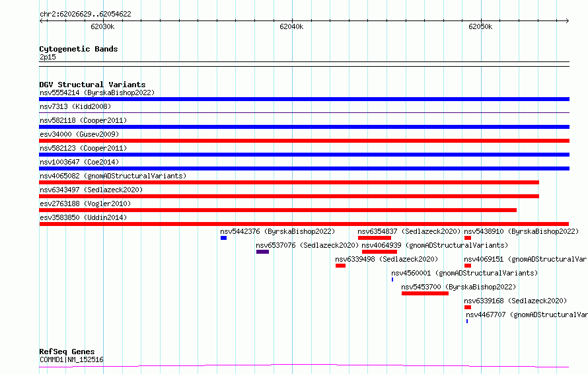Image resolution: width=588 pixels, height=374 pixels.
Task: Click the nsv5438910 (ByrskaBishop2022) label
Action: 521,231
